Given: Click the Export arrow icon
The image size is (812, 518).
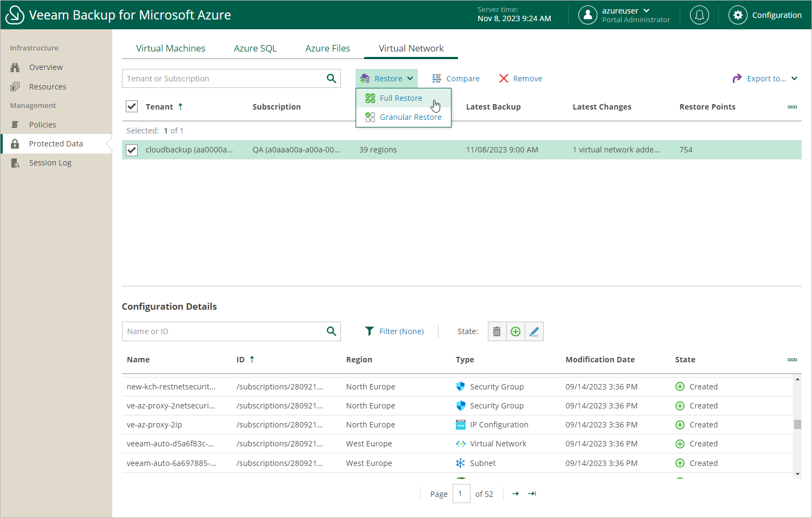Looking at the screenshot, I should pos(737,79).
